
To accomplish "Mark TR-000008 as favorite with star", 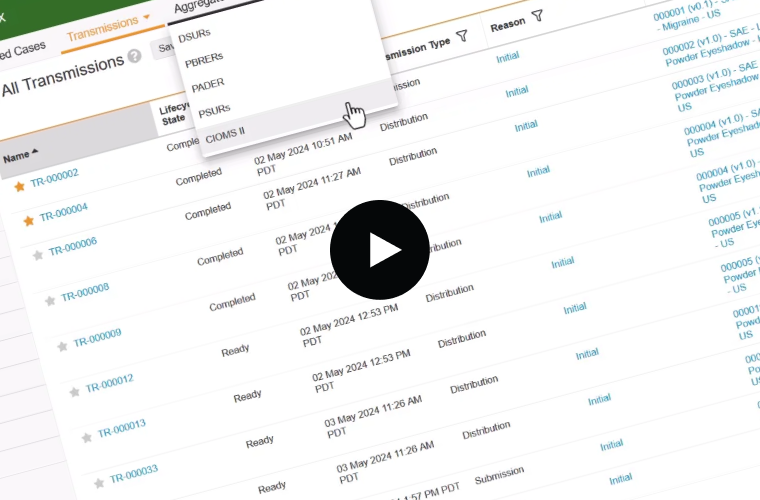I will coord(50,300).
